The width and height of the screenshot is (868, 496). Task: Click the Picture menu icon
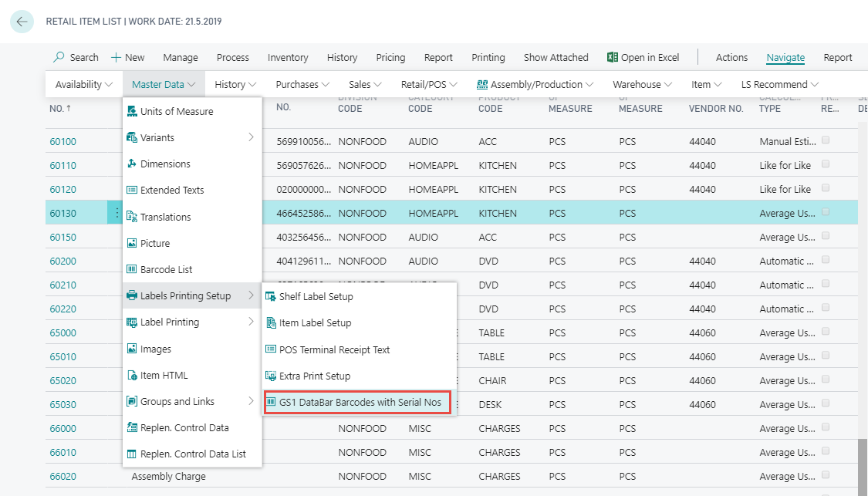coord(132,244)
